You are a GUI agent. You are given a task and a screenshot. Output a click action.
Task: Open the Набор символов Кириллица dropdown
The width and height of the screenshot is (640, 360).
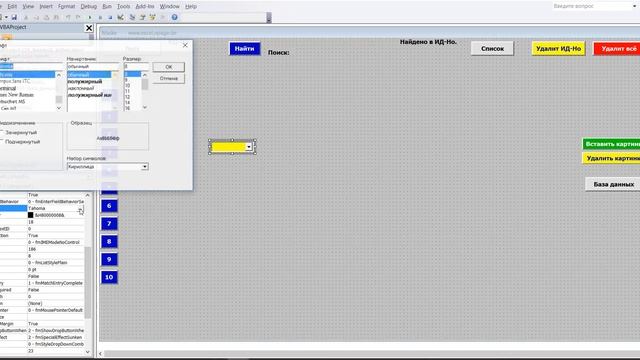pos(144,167)
